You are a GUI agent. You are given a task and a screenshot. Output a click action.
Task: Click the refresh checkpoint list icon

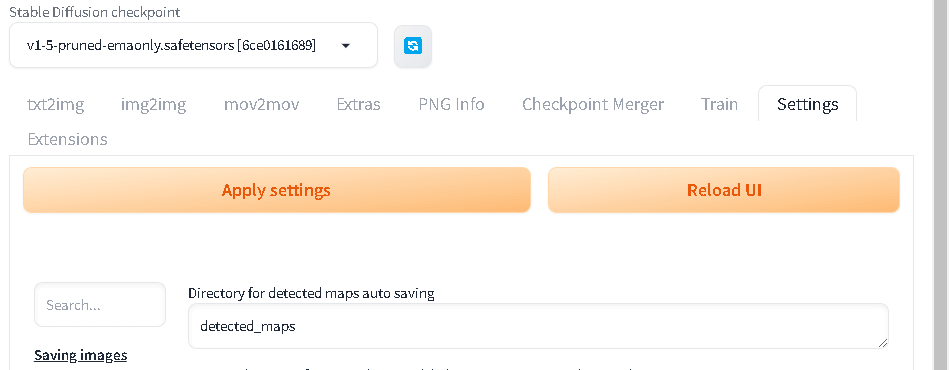click(x=413, y=46)
